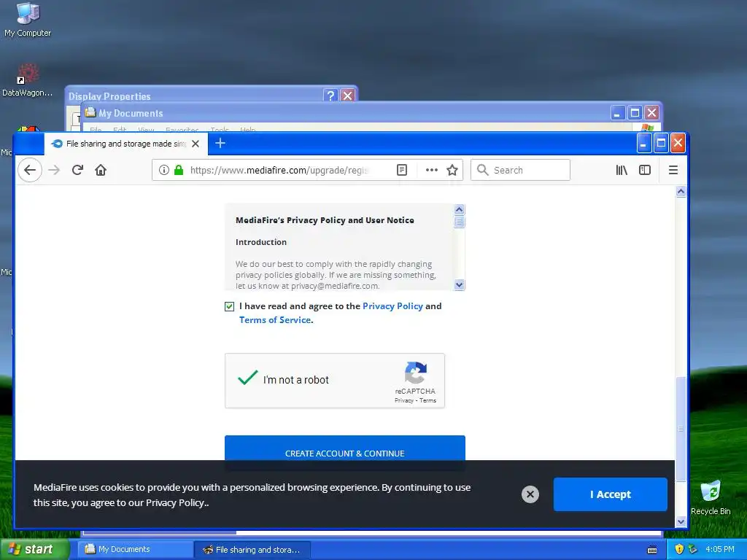Click the Firefox Search box

520,170
